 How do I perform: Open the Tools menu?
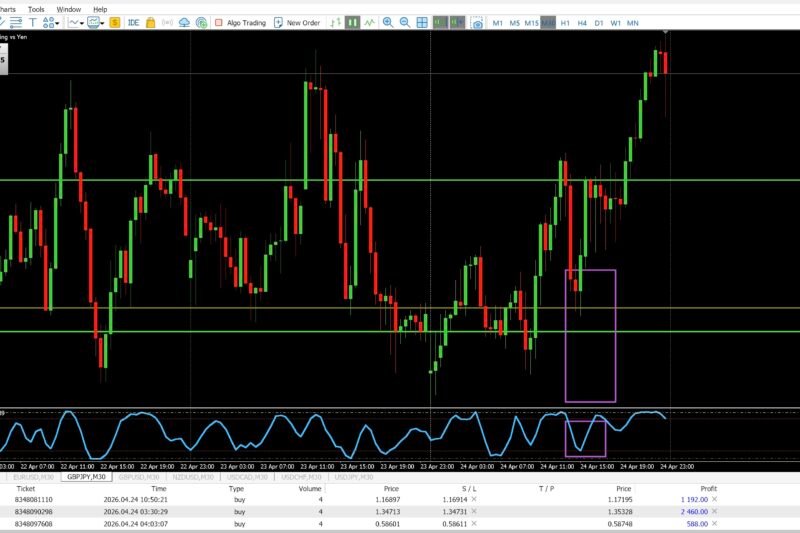pyautogui.click(x=36, y=9)
